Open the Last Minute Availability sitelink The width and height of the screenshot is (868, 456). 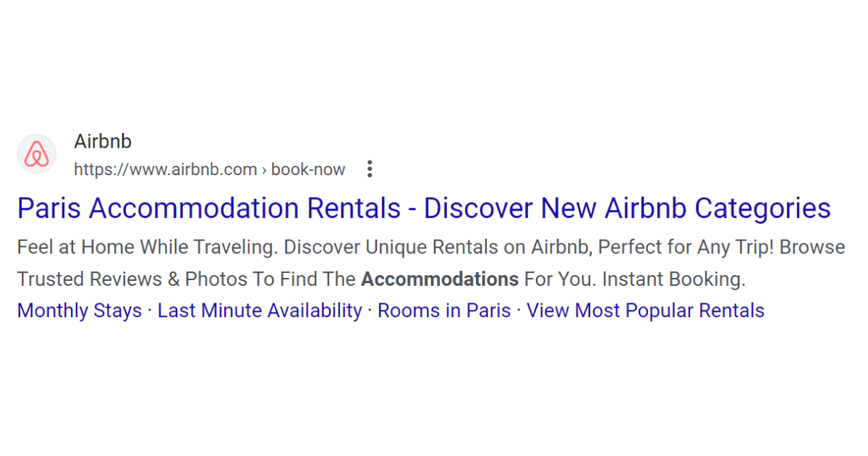point(260,311)
